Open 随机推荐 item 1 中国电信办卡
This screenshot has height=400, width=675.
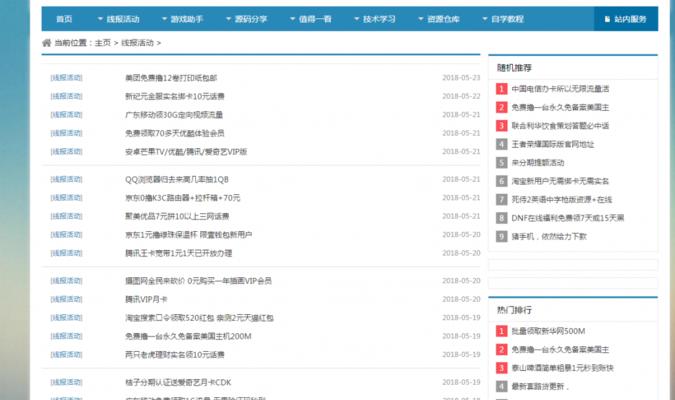click(x=560, y=89)
